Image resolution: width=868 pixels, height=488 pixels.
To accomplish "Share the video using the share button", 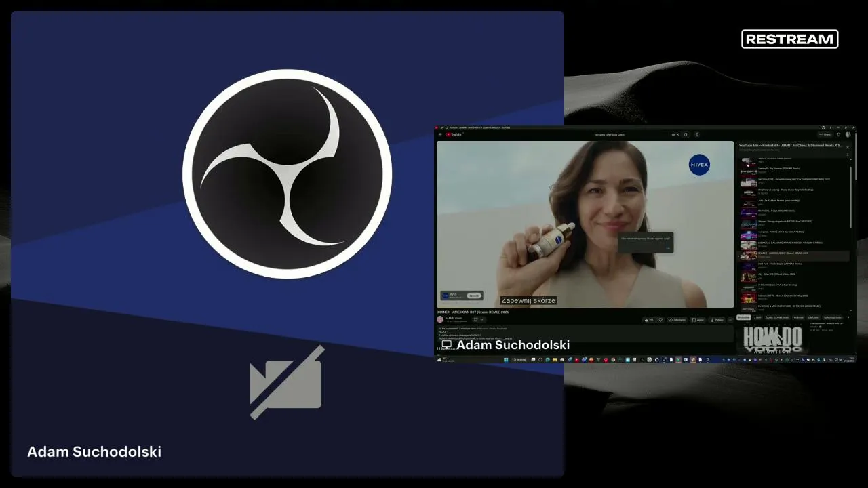I will 677,319.
